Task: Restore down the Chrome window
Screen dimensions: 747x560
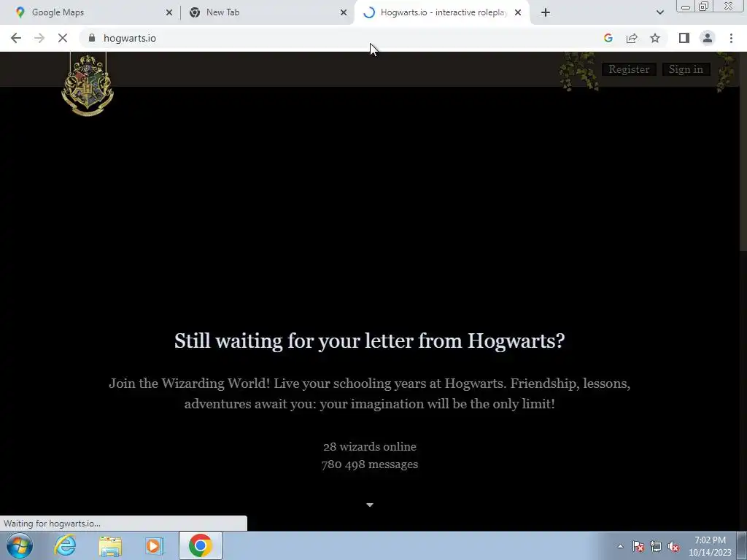Action: click(x=703, y=6)
